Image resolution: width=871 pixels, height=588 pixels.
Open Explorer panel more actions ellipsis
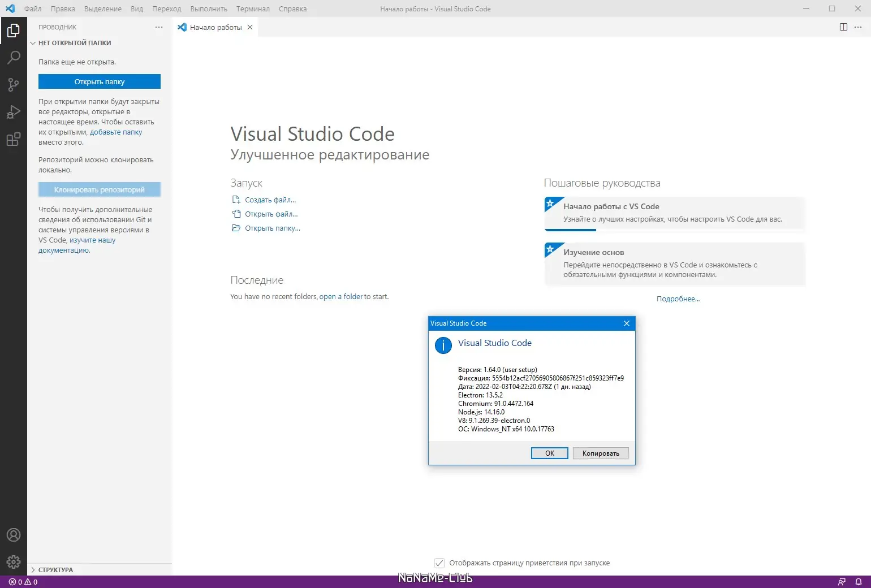coord(159,27)
